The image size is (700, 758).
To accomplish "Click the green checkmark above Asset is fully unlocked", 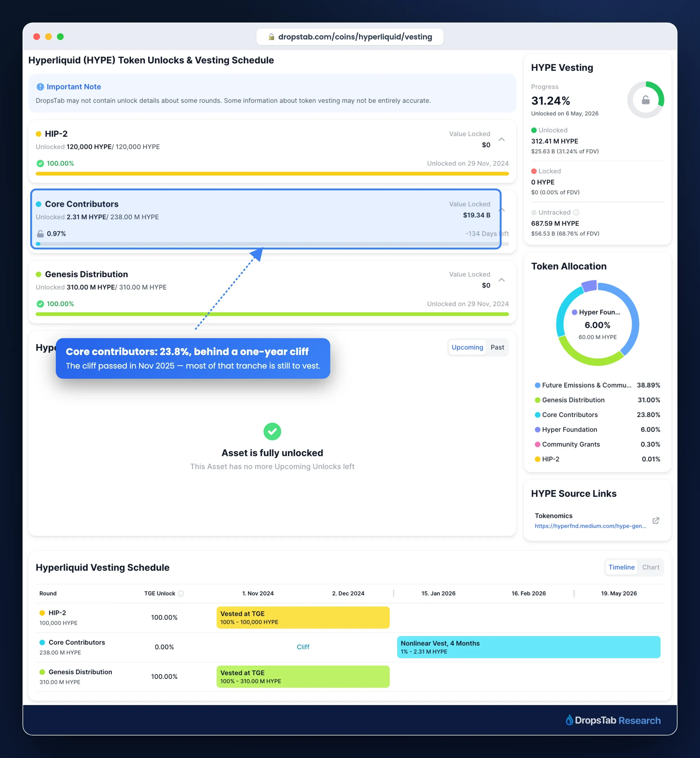I will point(272,431).
